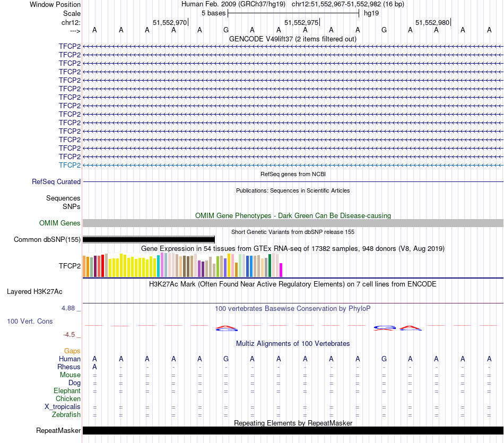This screenshot has width=504, height=443.
Task: Open the OMIM Gene Phenotypes track title
Action: (293, 216)
